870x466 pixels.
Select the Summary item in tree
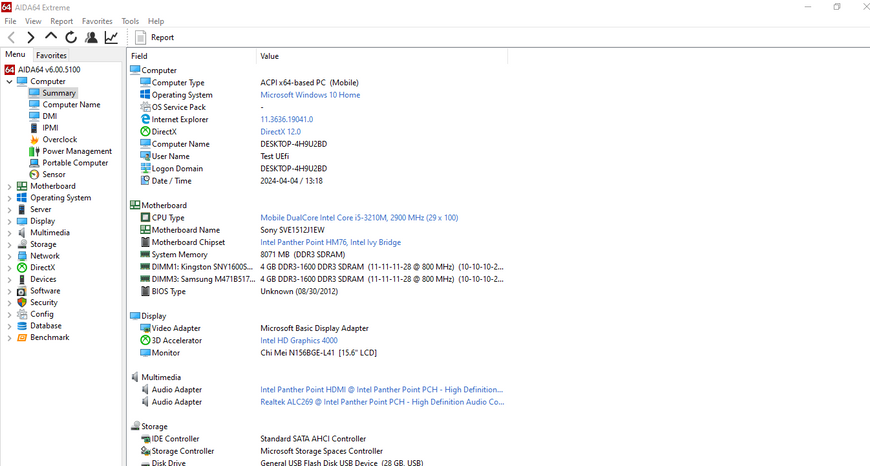pos(58,93)
